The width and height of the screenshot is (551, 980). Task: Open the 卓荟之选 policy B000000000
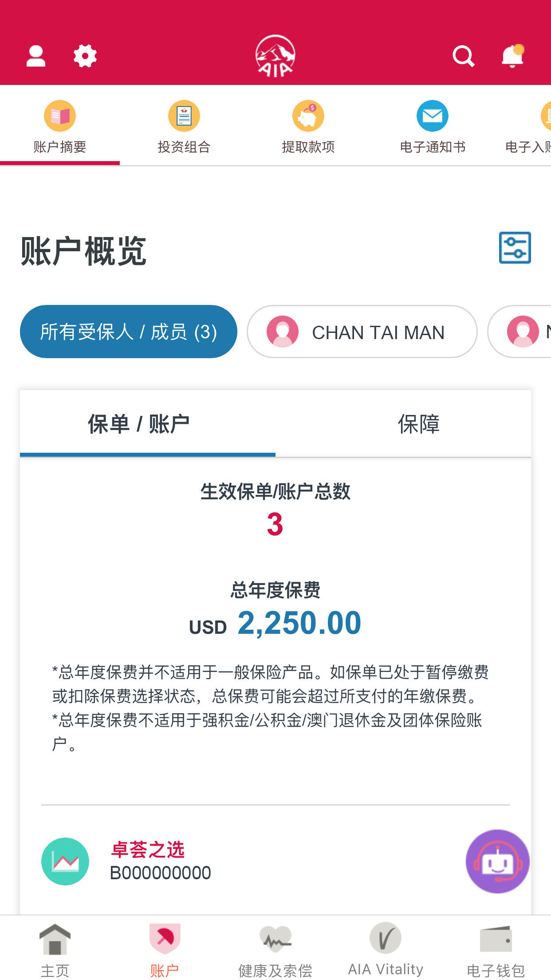tap(160, 861)
